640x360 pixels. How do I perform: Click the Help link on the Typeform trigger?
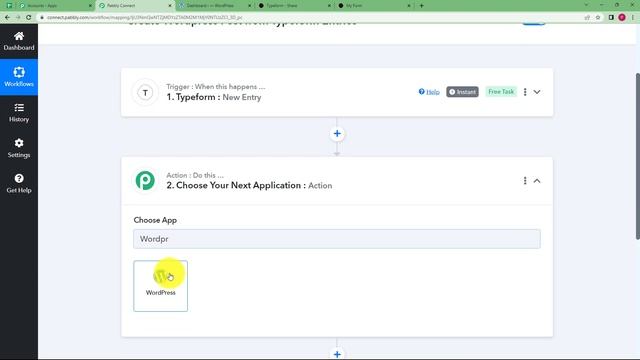(429, 92)
